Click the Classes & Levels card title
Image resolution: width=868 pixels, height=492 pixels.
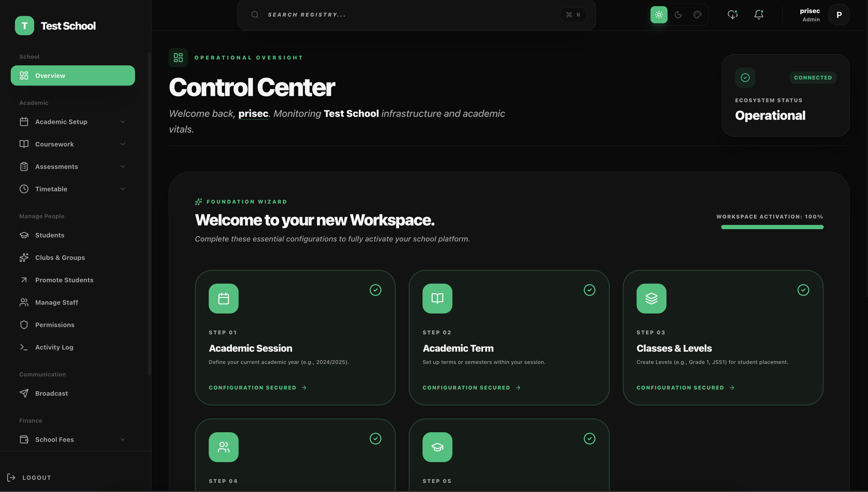pyautogui.click(x=674, y=348)
